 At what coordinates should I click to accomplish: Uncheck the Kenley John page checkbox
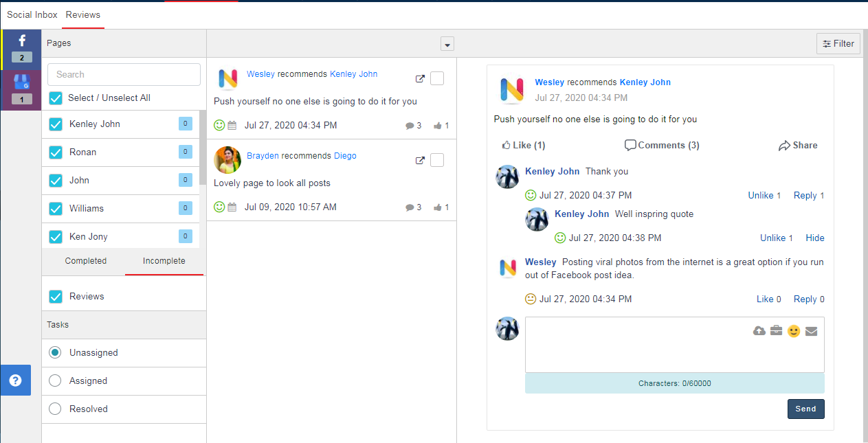(56, 124)
